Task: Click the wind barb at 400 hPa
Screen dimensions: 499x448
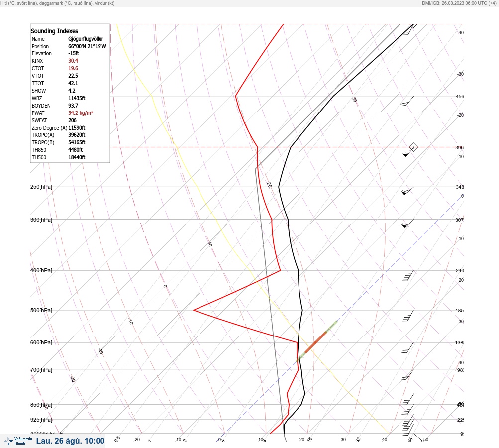Action: (408, 276)
